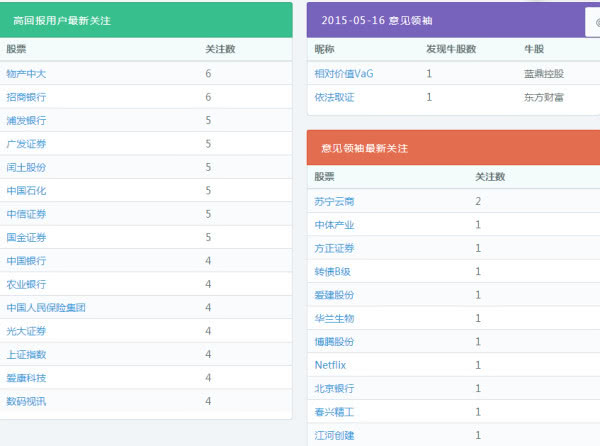Click the 广发证券 stock link

click(x=26, y=144)
